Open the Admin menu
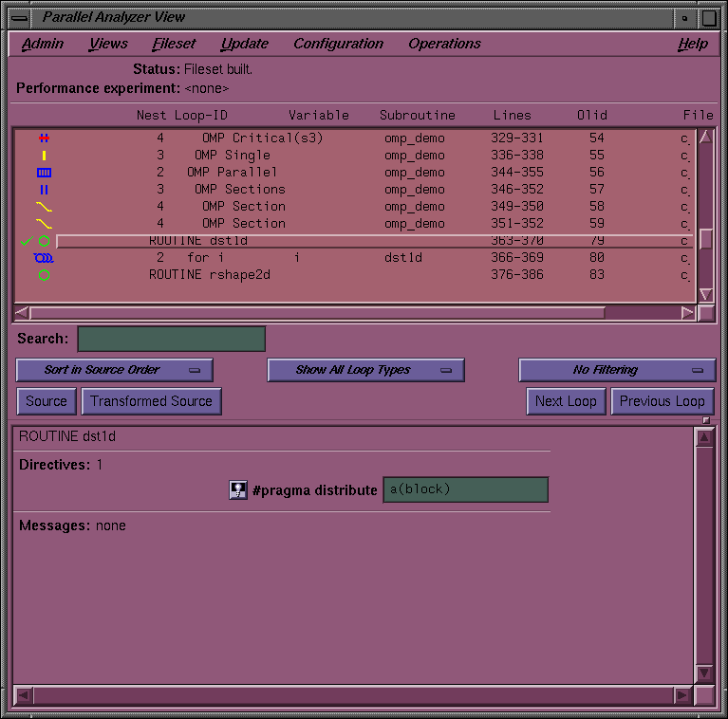Screen dimensions: 728x719 [x=43, y=44]
